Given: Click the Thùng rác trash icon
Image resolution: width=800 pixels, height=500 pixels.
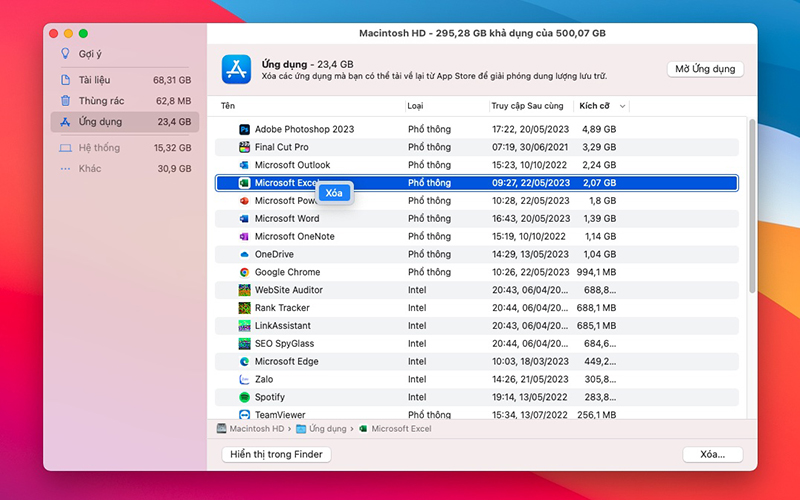Looking at the screenshot, I should pos(65,101).
